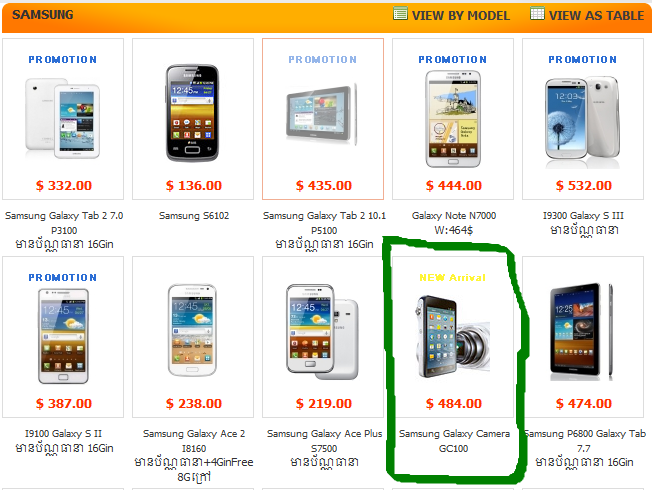
Task: Select the Galaxy Note N7000 picture
Action: [453, 119]
